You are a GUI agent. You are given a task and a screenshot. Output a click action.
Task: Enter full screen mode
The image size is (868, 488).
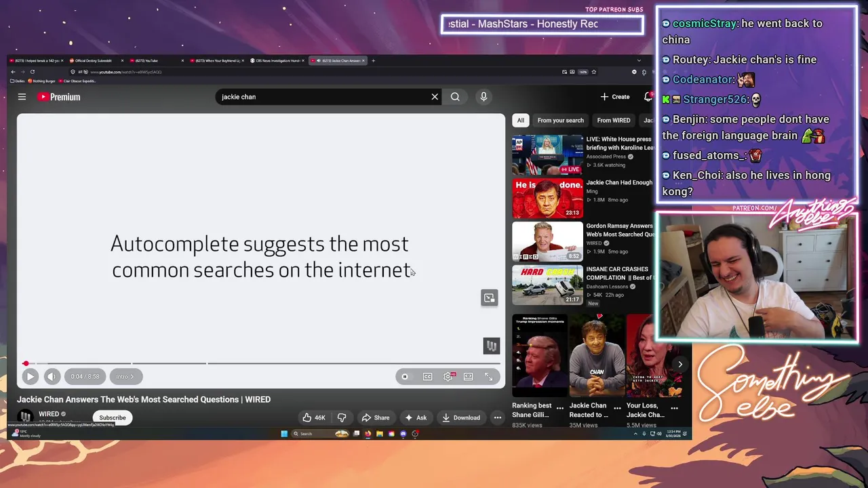488,377
